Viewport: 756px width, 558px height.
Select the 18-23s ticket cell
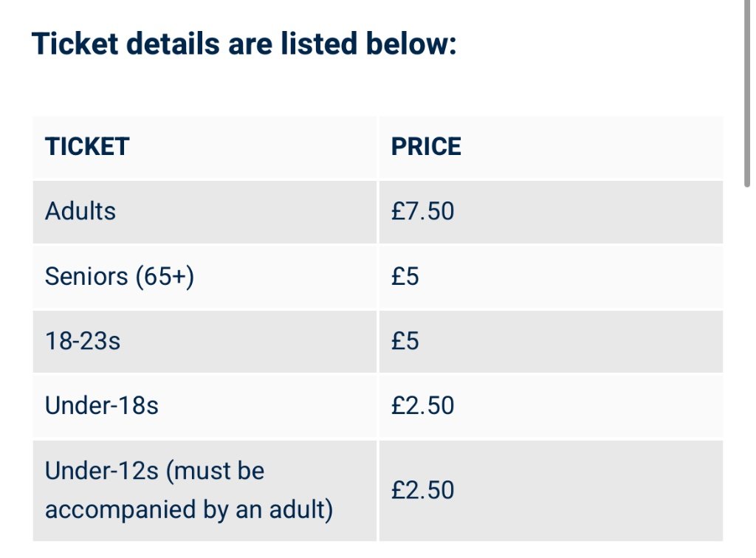[83, 342]
